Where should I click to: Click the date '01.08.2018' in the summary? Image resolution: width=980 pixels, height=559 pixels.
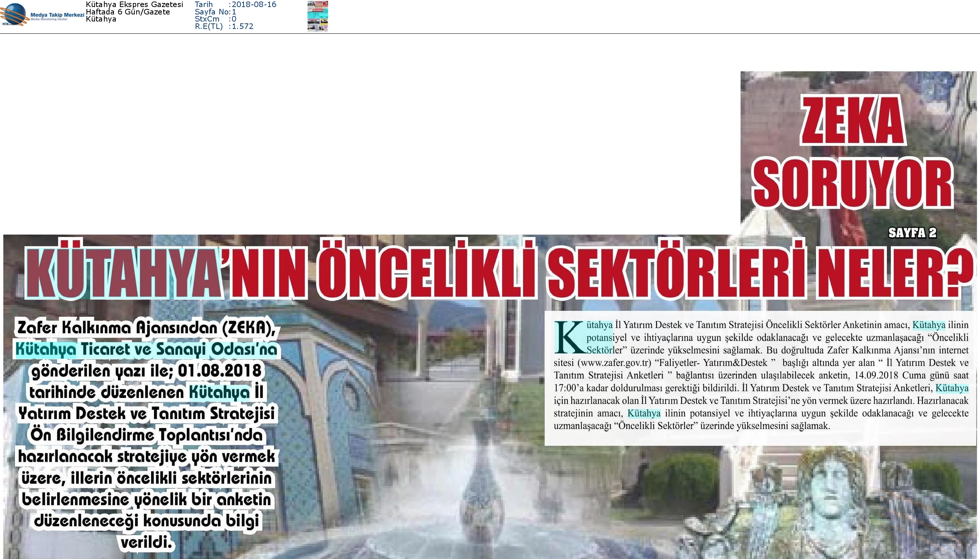(220, 370)
